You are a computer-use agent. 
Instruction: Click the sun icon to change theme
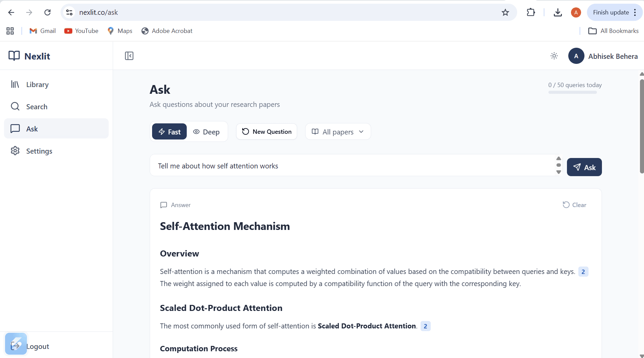point(554,56)
